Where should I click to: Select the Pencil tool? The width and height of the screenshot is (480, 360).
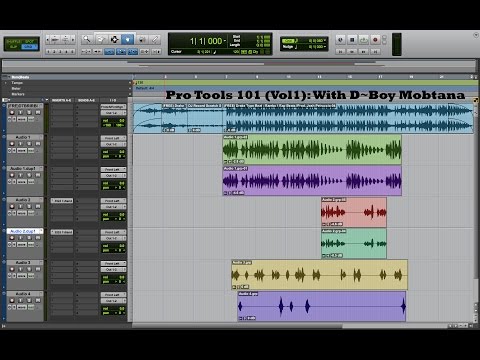point(155,39)
